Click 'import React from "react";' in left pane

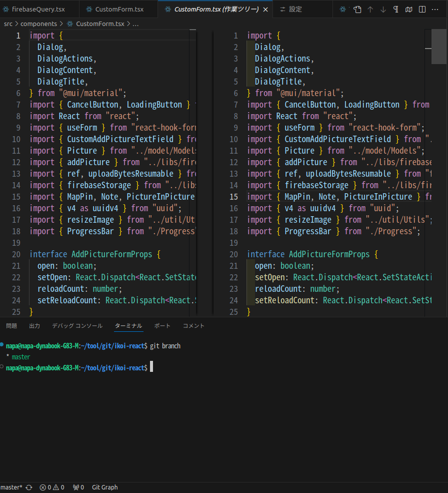click(84, 116)
